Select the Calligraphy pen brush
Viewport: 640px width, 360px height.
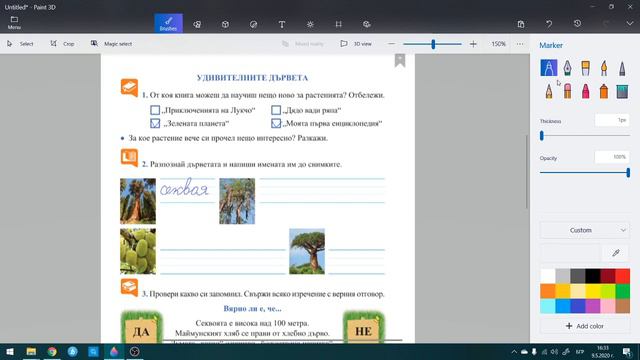click(567, 68)
